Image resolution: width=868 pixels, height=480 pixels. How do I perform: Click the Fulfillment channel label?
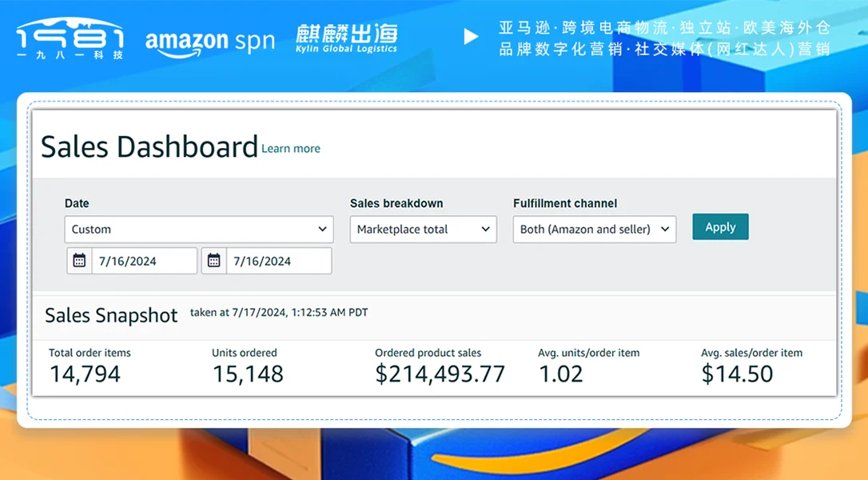(x=565, y=203)
